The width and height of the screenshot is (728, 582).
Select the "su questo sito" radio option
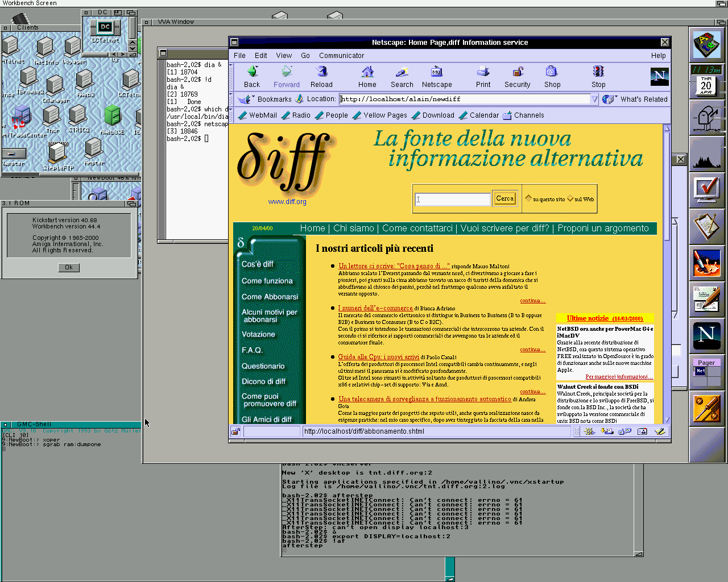pos(528,198)
